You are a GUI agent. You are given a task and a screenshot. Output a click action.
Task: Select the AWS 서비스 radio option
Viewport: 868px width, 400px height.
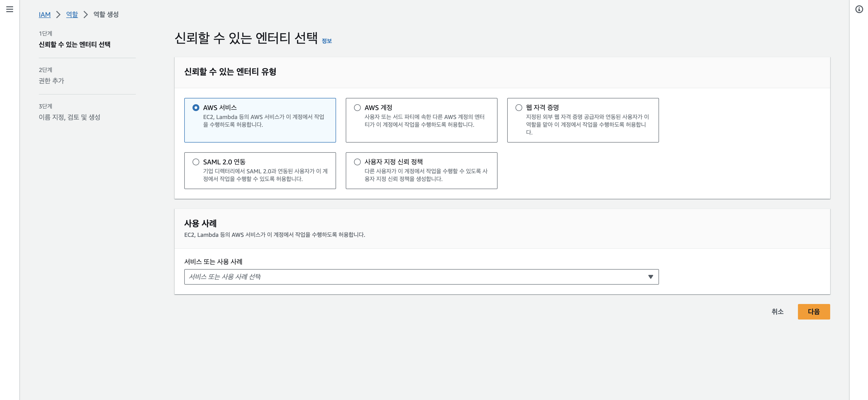tap(196, 107)
